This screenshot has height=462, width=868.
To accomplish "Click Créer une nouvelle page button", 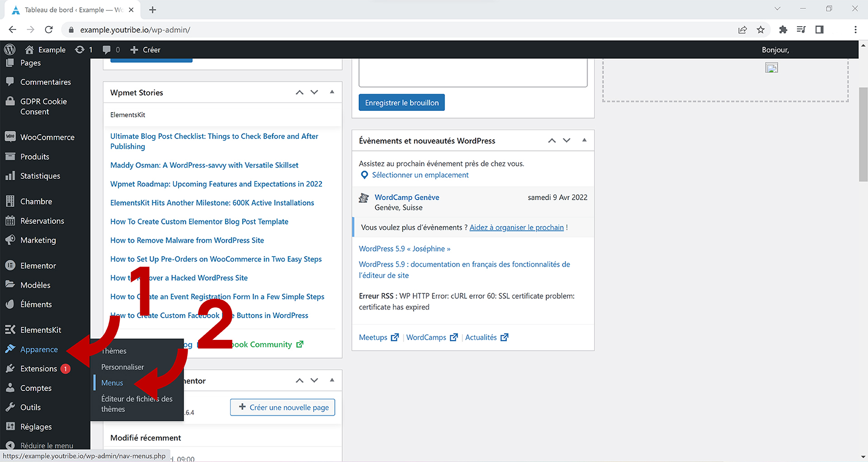I will [x=283, y=407].
